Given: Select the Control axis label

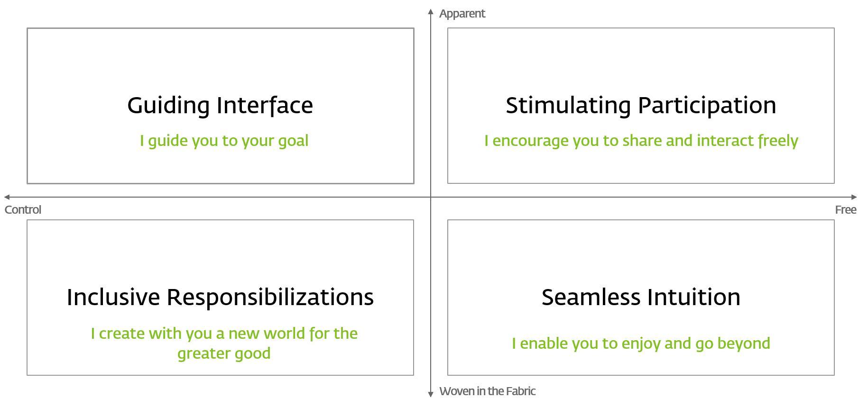Looking at the screenshot, I should pos(23,210).
